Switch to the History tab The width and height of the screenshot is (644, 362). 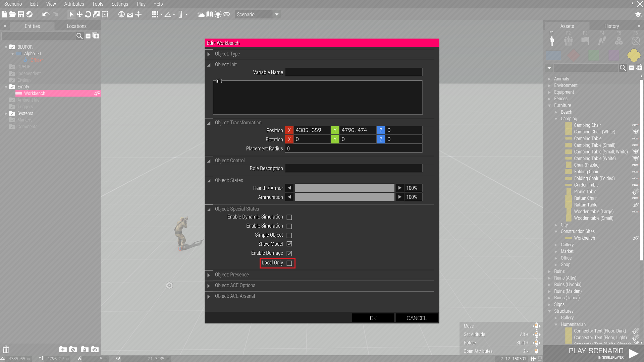[611, 26]
